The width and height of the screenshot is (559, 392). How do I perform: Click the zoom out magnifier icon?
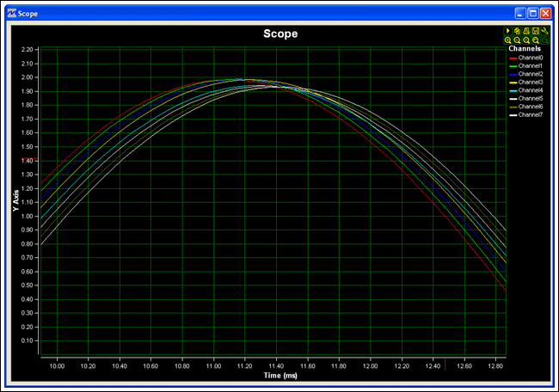click(517, 40)
